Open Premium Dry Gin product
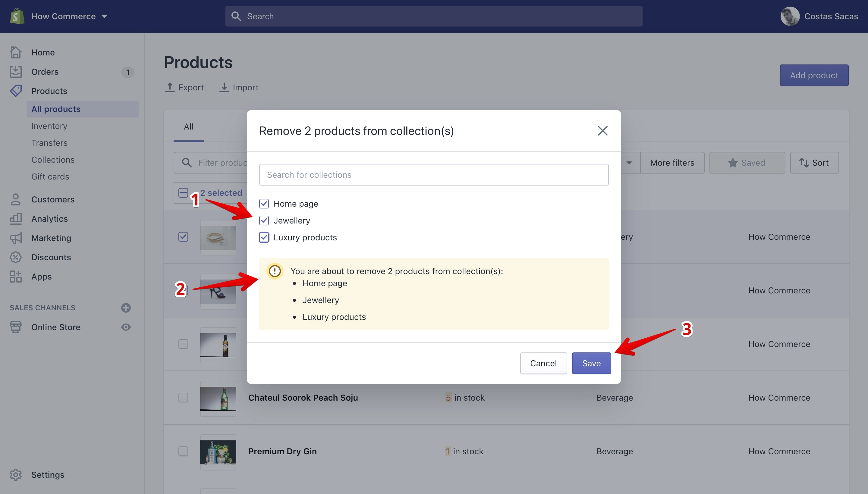Viewport: 868px width, 494px height. coord(282,451)
